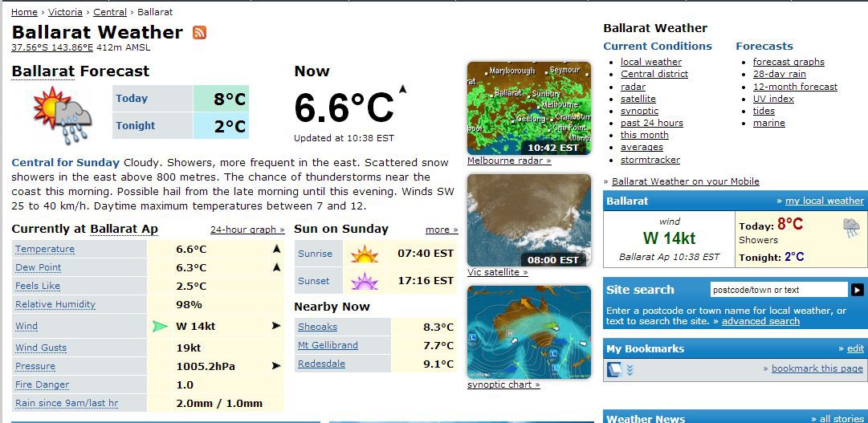Screen dimensions: 868x423
Task: Open the Central breadcrumb link
Action: 110,12
